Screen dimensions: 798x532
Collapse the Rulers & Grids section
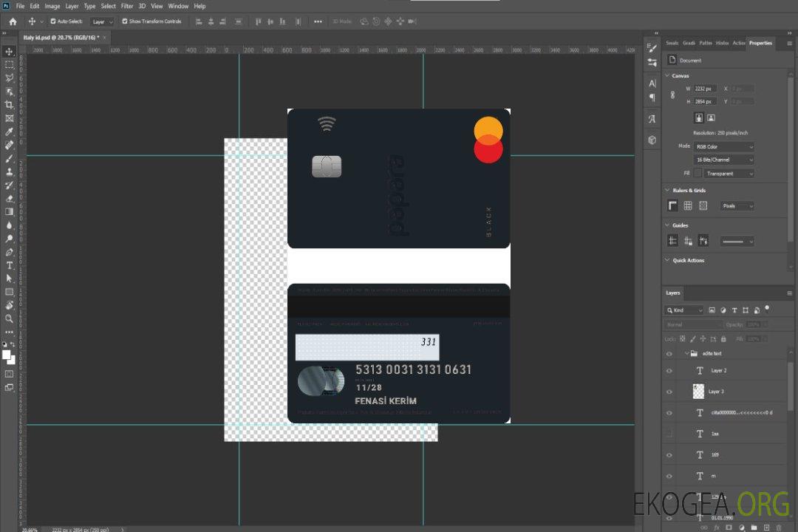(667, 190)
